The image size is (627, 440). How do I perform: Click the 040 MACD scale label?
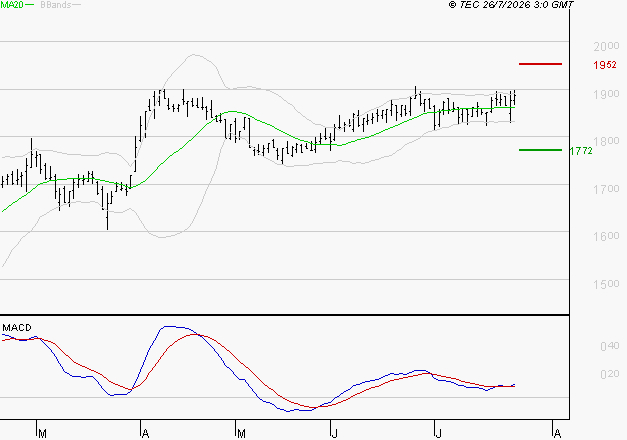(x=610, y=346)
